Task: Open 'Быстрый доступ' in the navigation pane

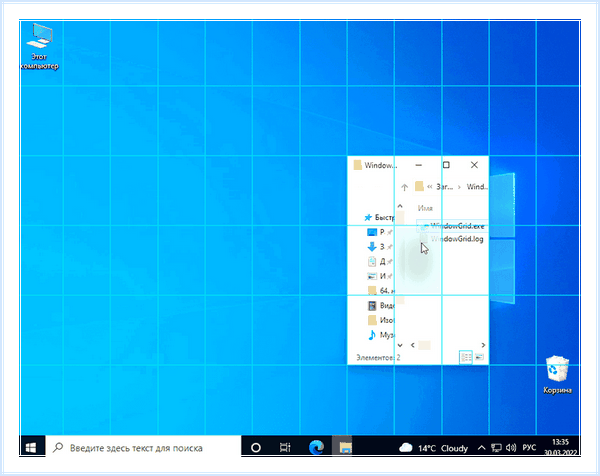Action: click(379, 217)
